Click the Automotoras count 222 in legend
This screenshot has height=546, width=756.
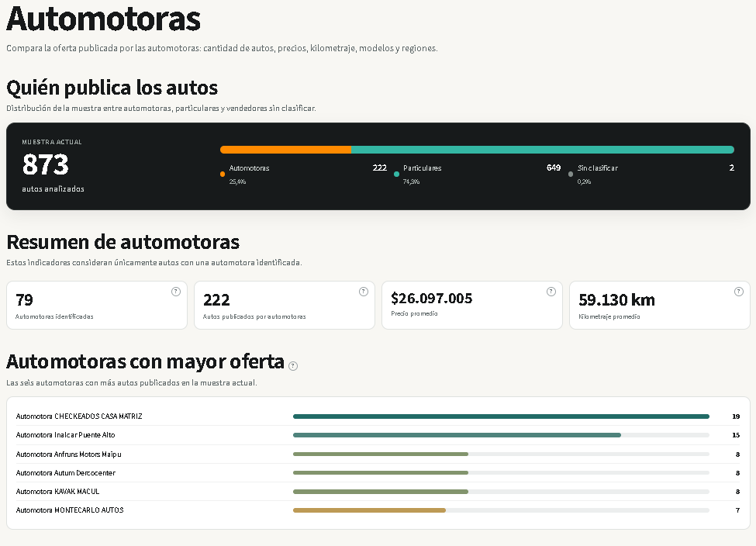click(x=379, y=168)
